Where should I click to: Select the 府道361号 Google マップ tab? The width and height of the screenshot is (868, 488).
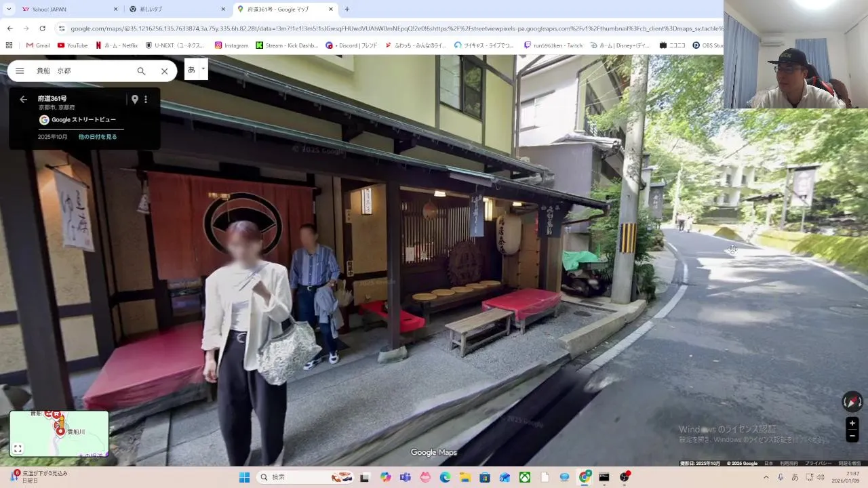click(285, 9)
